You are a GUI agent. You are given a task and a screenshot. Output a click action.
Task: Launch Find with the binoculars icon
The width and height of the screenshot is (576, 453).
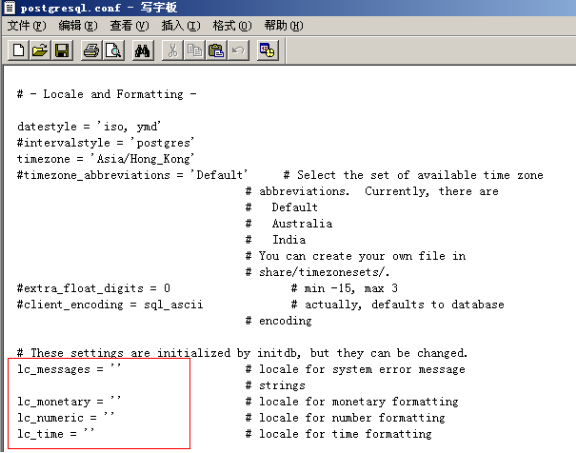click(x=143, y=50)
